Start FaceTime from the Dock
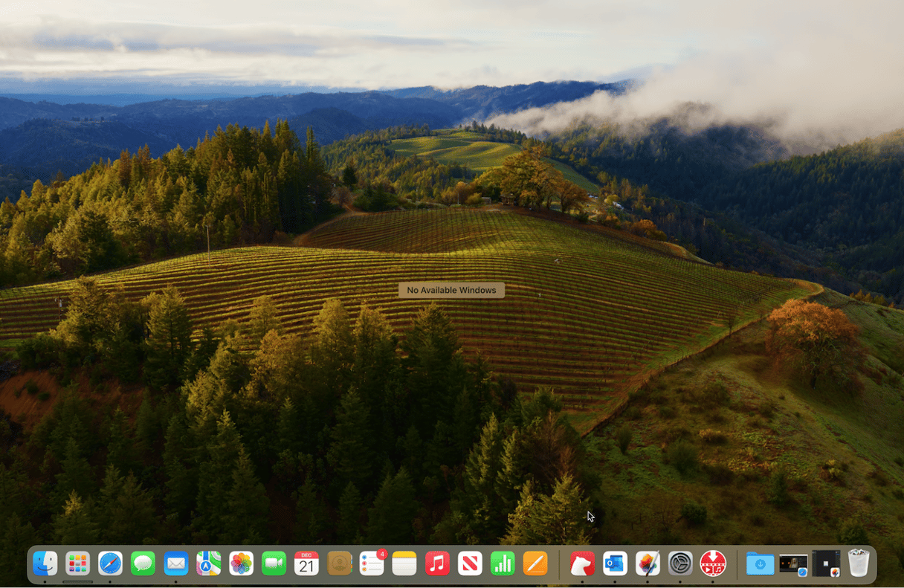 click(x=274, y=563)
